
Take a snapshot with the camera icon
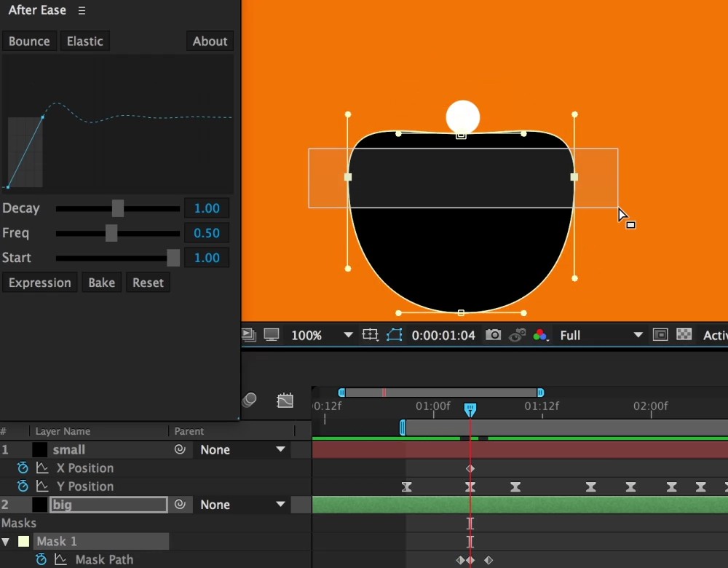click(493, 334)
